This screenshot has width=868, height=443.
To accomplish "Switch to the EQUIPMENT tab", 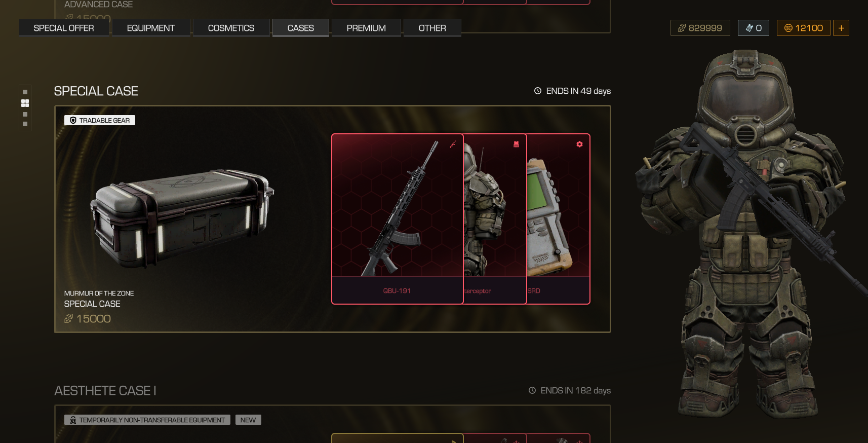I will (151, 28).
